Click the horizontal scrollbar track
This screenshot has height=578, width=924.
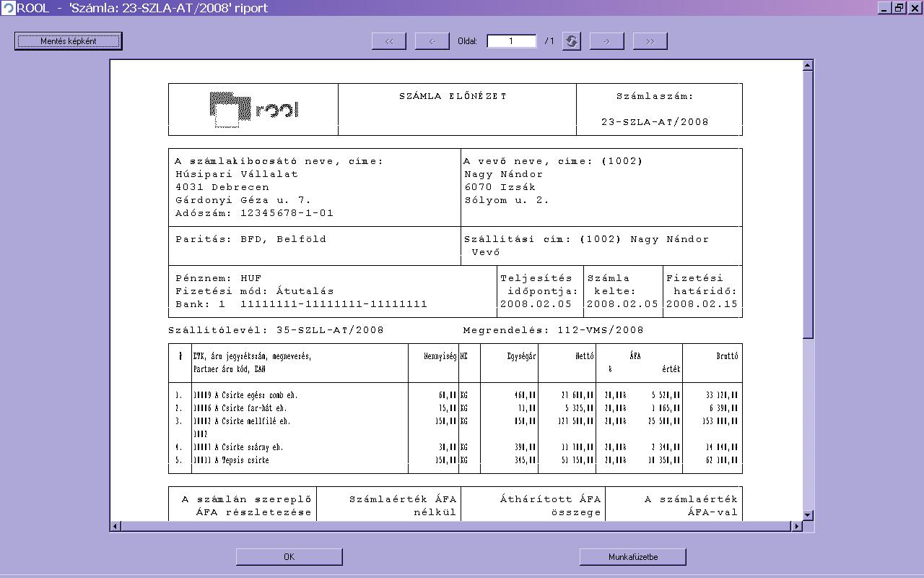pos(456,526)
